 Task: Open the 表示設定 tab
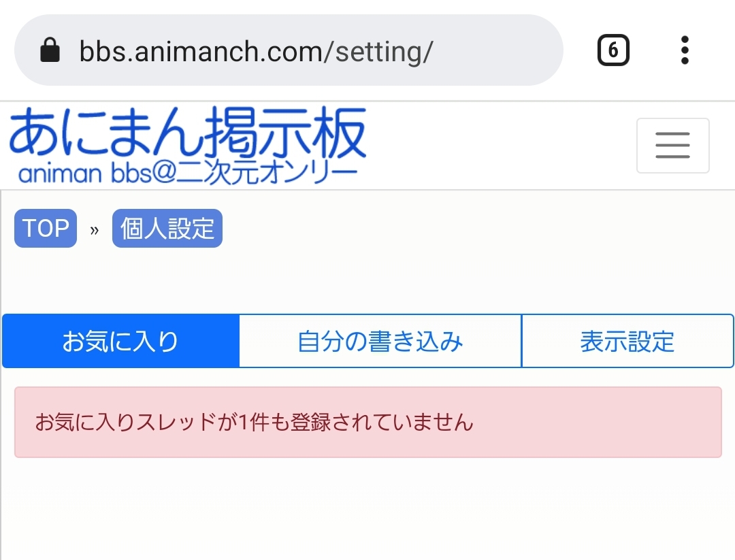[x=627, y=341]
